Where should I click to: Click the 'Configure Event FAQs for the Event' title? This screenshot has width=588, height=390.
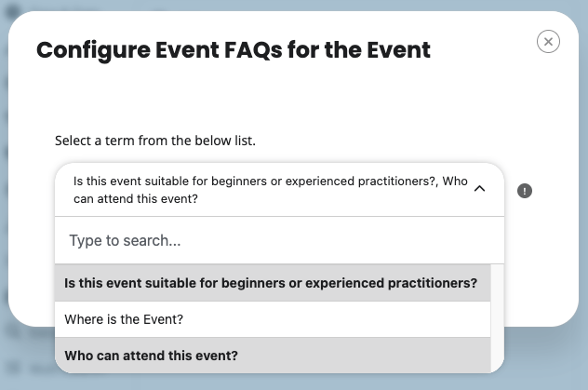point(233,50)
